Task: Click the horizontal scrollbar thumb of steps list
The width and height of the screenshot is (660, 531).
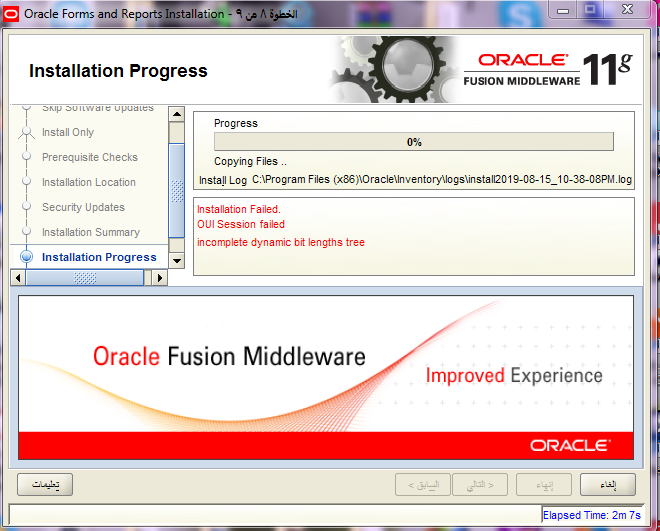Action: tap(85, 278)
